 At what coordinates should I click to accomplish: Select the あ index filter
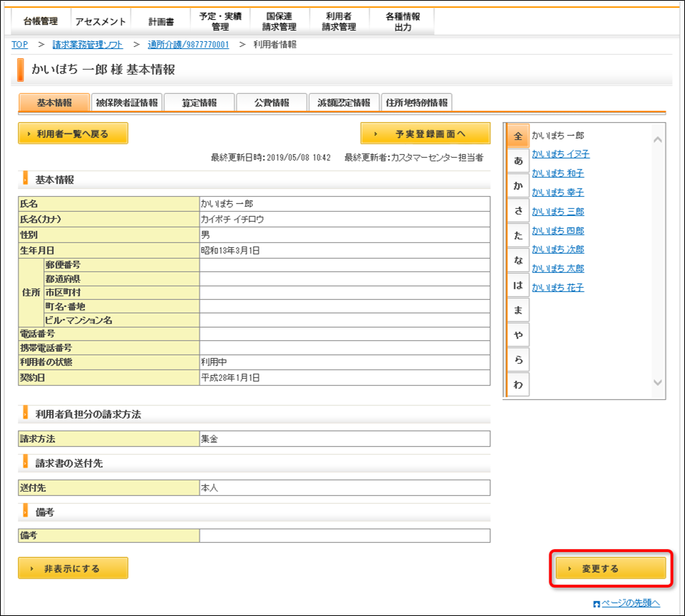tap(518, 161)
